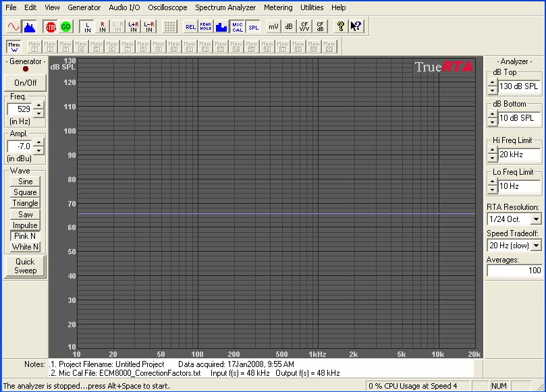This screenshot has height=392, width=546.
Task: Click the yellow question mark help icon
Action: pos(341,26)
